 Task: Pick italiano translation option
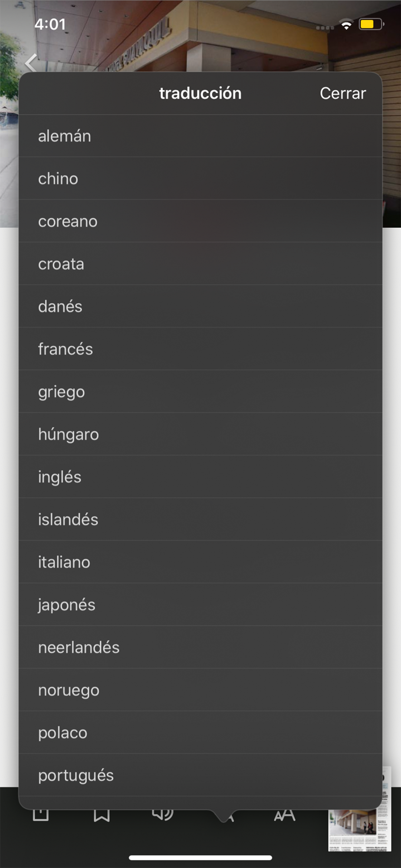tap(200, 562)
